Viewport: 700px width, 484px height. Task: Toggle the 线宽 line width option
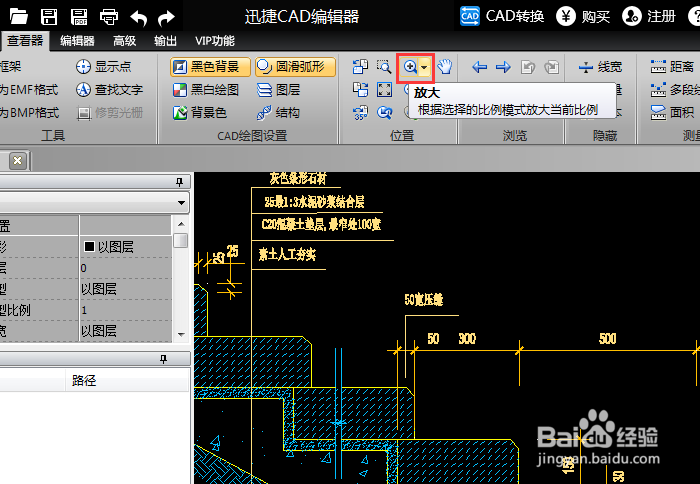pos(600,67)
